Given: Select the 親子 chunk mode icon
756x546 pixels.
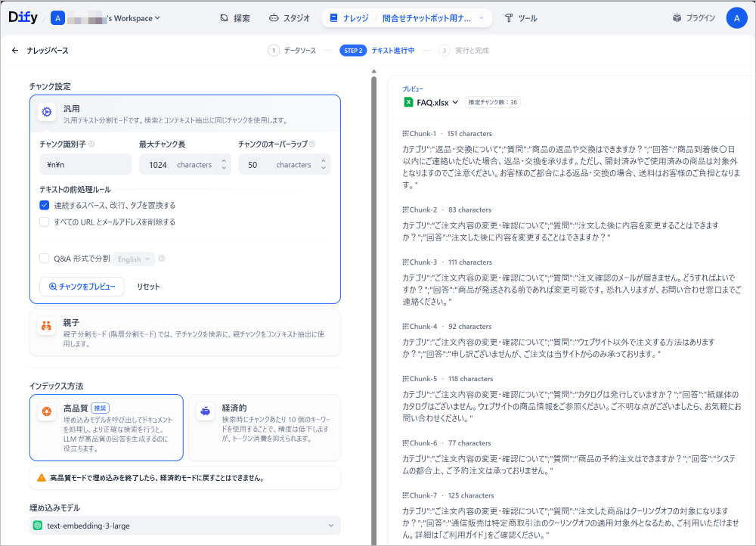Looking at the screenshot, I should click(x=47, y=326).
